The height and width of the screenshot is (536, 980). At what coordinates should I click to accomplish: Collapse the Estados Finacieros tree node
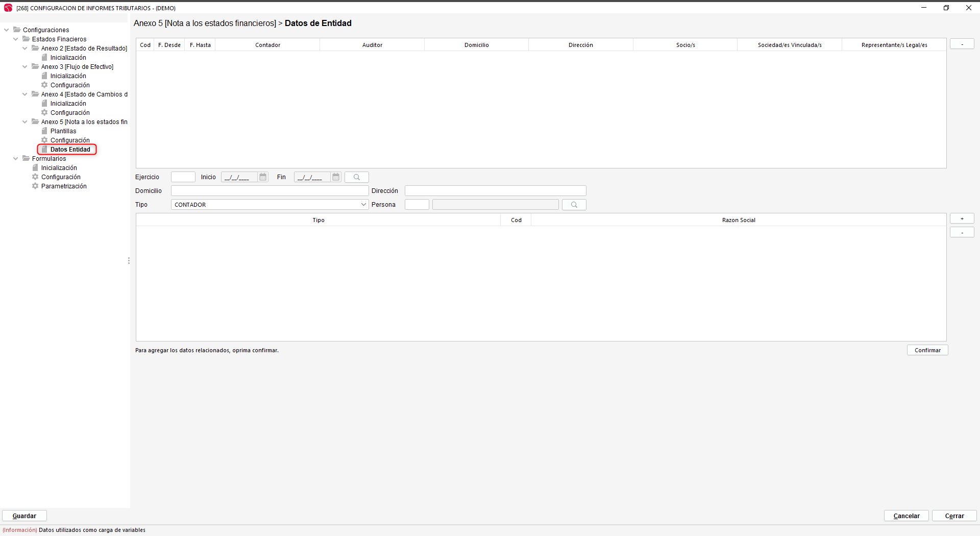16,39
